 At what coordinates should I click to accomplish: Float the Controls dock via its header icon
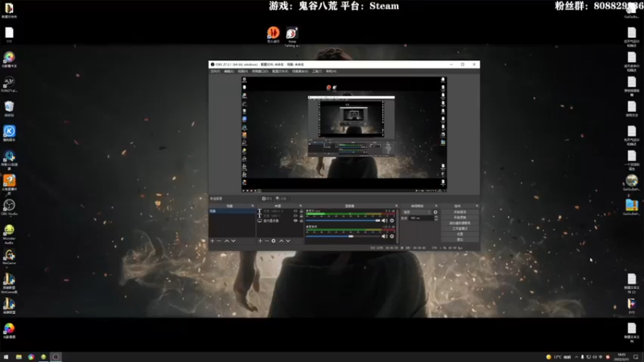pos(477,206)
